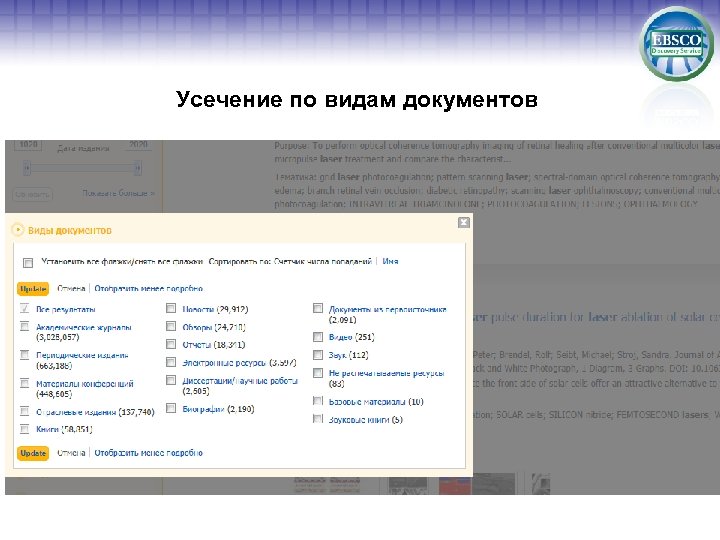Check the Книги checkbox
Viewport: 720px width, 540px height.
point(24,429)
